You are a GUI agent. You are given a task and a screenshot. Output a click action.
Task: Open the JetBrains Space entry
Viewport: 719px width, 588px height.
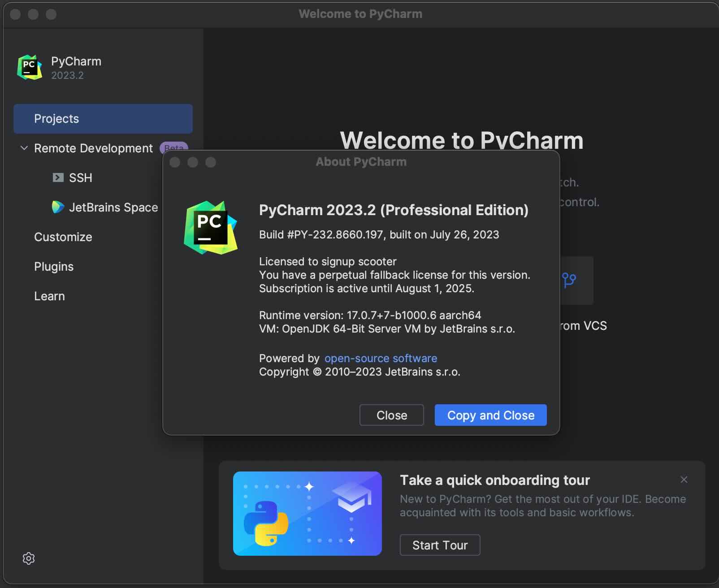pos(113,208)
